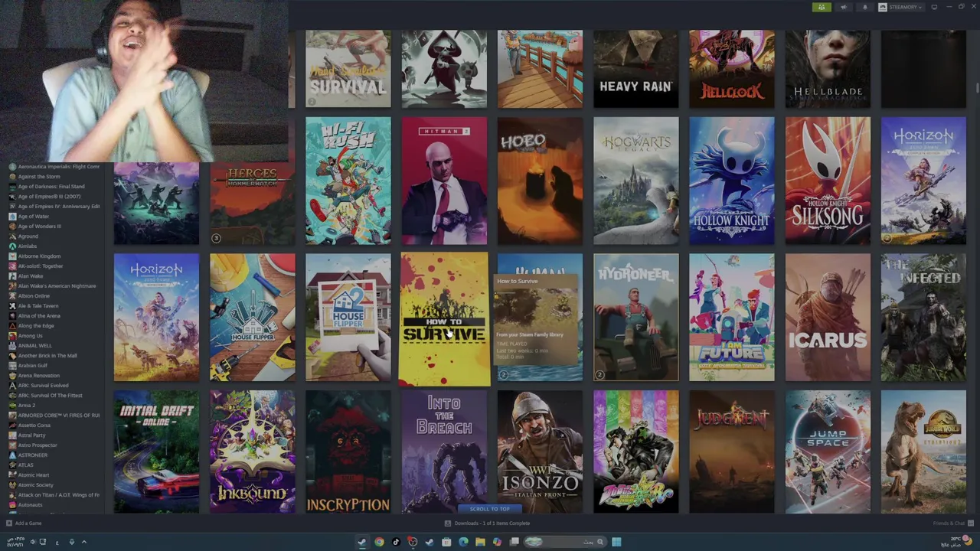Viewport: 980px width, 551px height.
Task: Open the House Flipper 2 cover
Action: (348, 318)
